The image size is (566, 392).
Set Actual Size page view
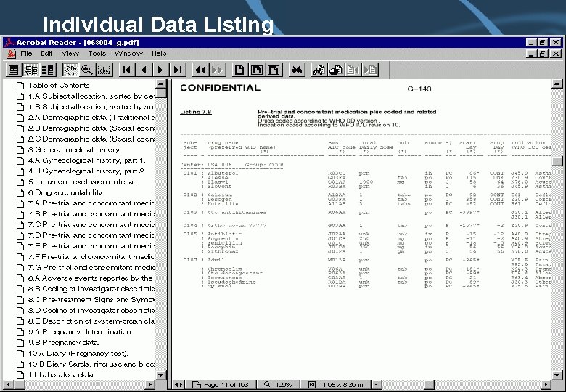pyautogui.click(x=239, y=70)
